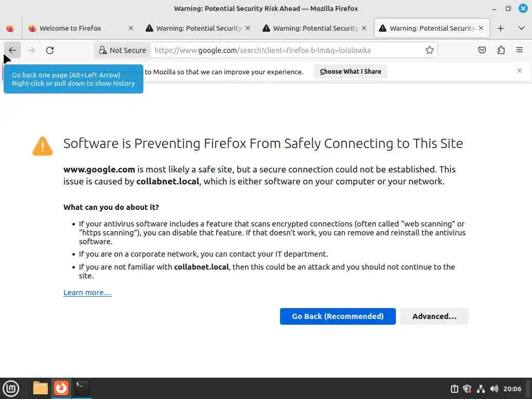Open the volume control in the system tray

pyautogui.click(x=494, y=389)
